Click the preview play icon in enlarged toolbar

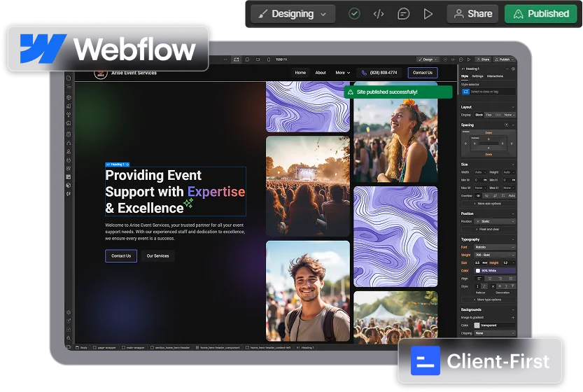tap(428, 14)
